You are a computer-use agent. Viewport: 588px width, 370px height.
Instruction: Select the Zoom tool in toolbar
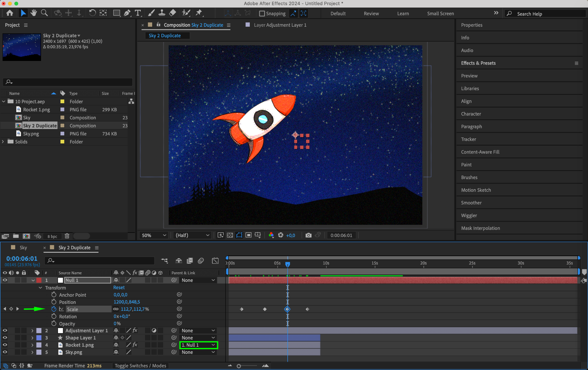(44, 13)
